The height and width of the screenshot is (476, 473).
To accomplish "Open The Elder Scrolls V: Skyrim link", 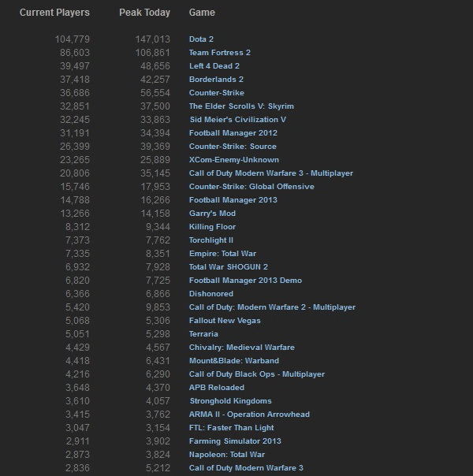I will point(241,106).
